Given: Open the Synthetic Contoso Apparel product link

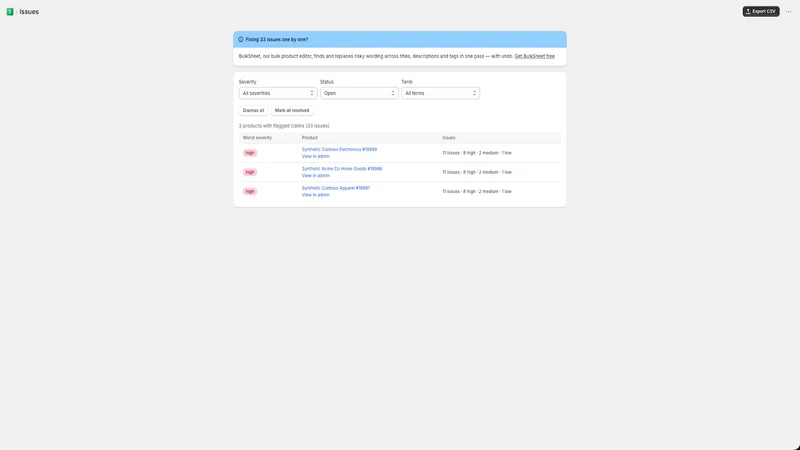Looking at the screenshot, I should tap(336, 188).
